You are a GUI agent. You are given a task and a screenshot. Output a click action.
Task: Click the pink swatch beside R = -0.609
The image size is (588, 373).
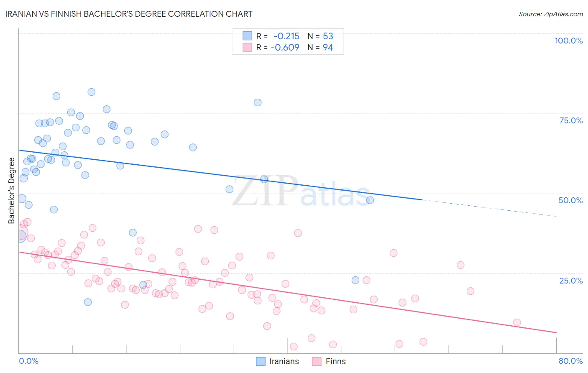[248, 47]
